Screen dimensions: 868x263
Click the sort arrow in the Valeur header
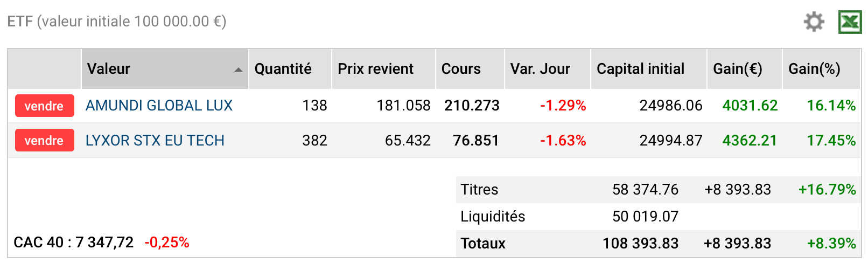click(239, 70)
